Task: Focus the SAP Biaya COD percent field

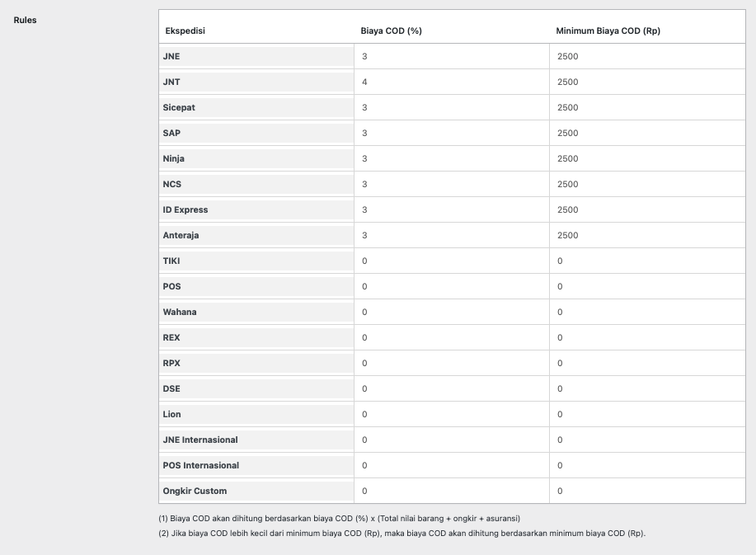Action: [451, 133]
